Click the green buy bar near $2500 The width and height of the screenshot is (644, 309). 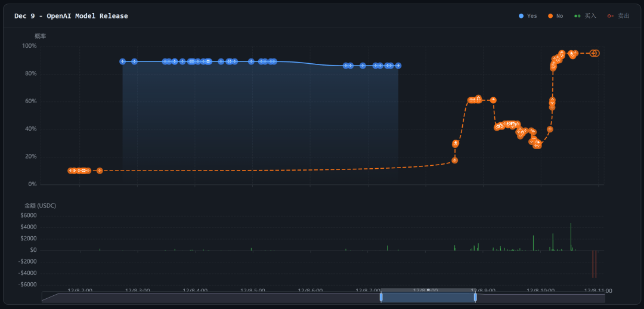[533, 243]
